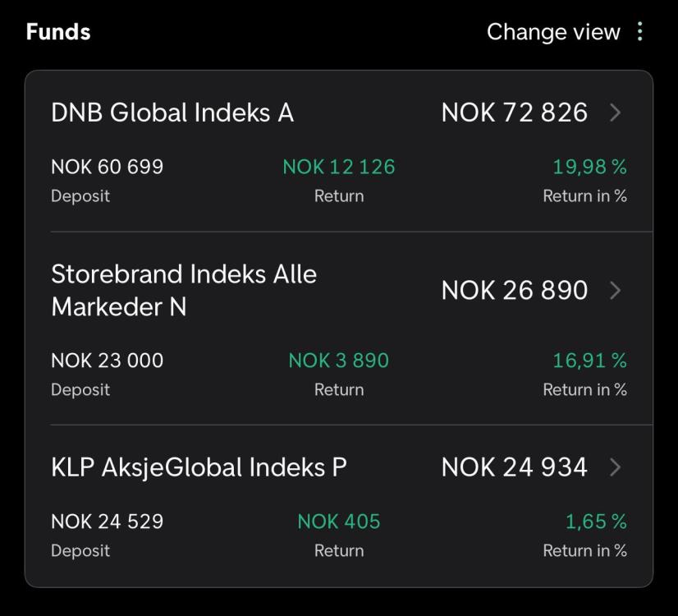The height and width of the screenshot is (616, 678).
Task: Select the 16,91 % return percentage
Action: click(x=590, y=361)
